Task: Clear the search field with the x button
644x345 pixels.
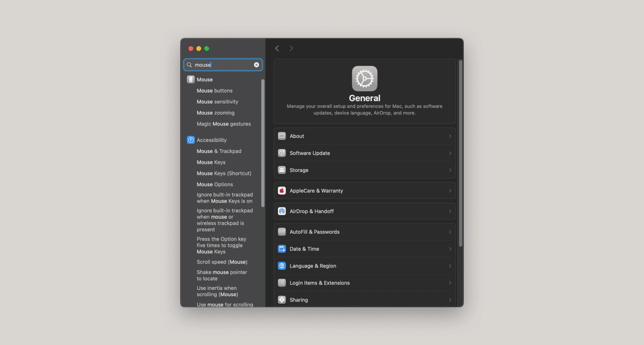Action: click(x=256, y=65)
